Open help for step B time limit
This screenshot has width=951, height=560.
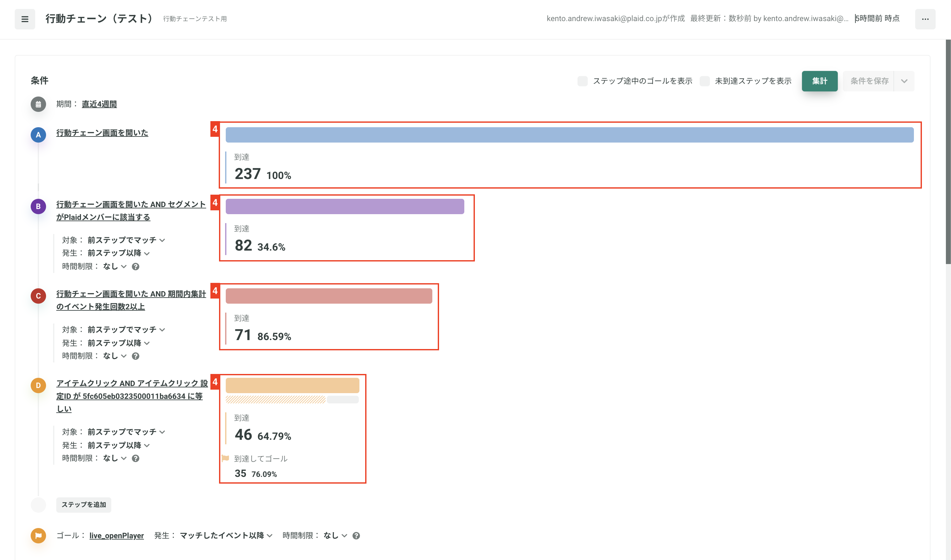tap(136, 266)
